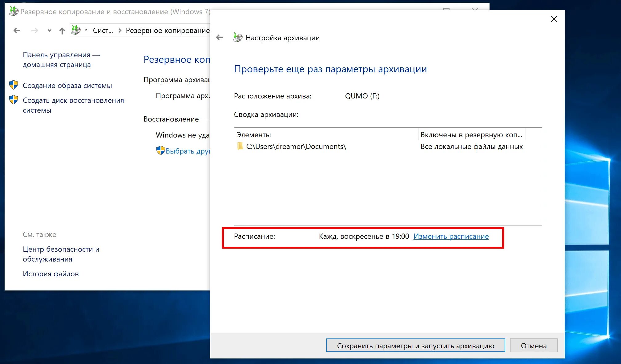Click shield icon beside Создание образа системы

pos(14,85)
